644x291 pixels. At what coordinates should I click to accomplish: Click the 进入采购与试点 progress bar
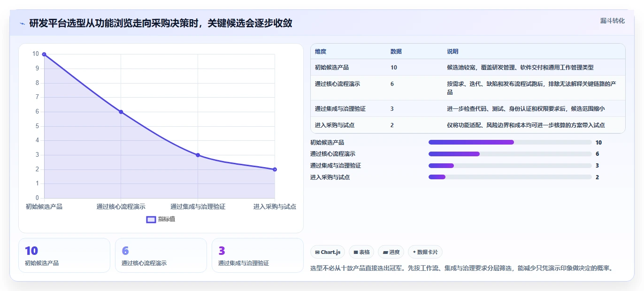[x=510, y=177]
